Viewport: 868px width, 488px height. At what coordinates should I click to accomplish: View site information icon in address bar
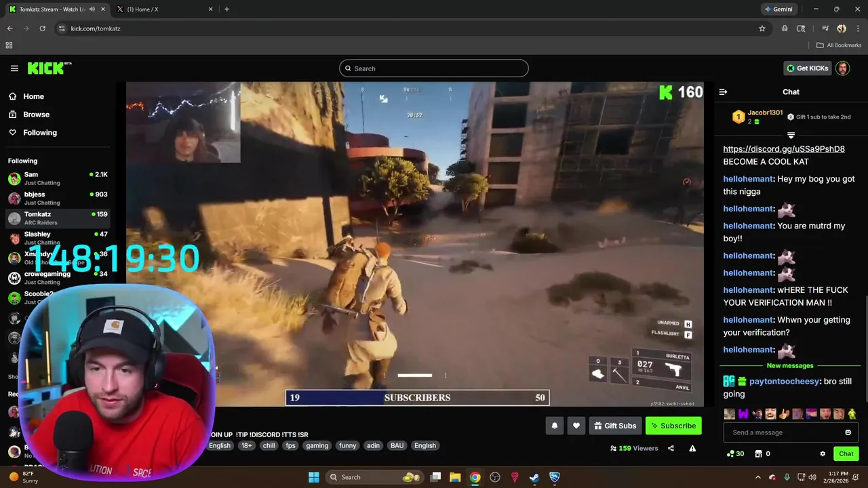62,28
